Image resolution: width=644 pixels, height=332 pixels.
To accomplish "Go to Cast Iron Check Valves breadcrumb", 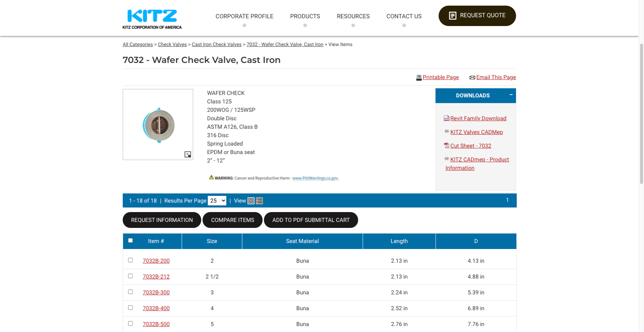I will [217, 44].
